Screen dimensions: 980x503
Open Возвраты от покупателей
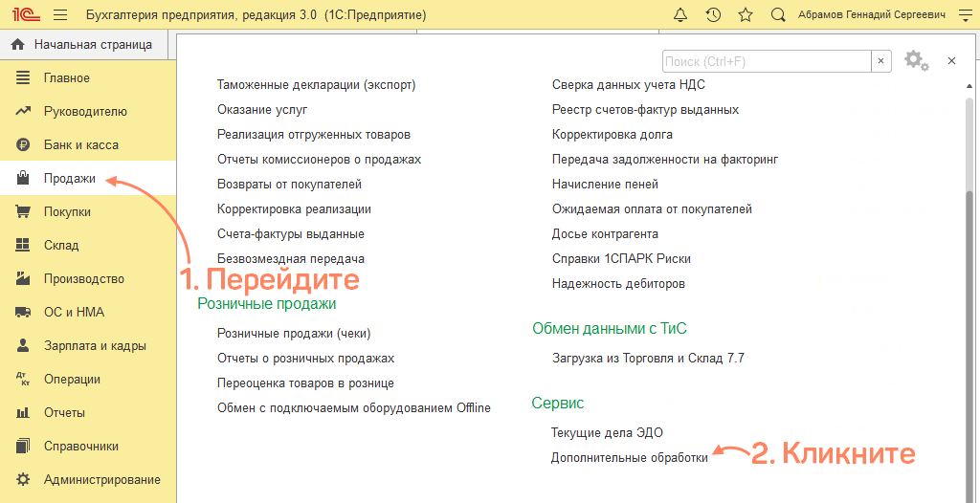(289, 185)
